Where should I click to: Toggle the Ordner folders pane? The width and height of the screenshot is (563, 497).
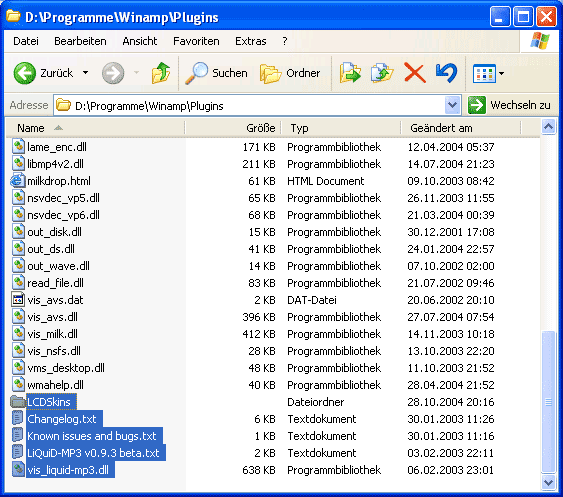(x=290, y=73)
